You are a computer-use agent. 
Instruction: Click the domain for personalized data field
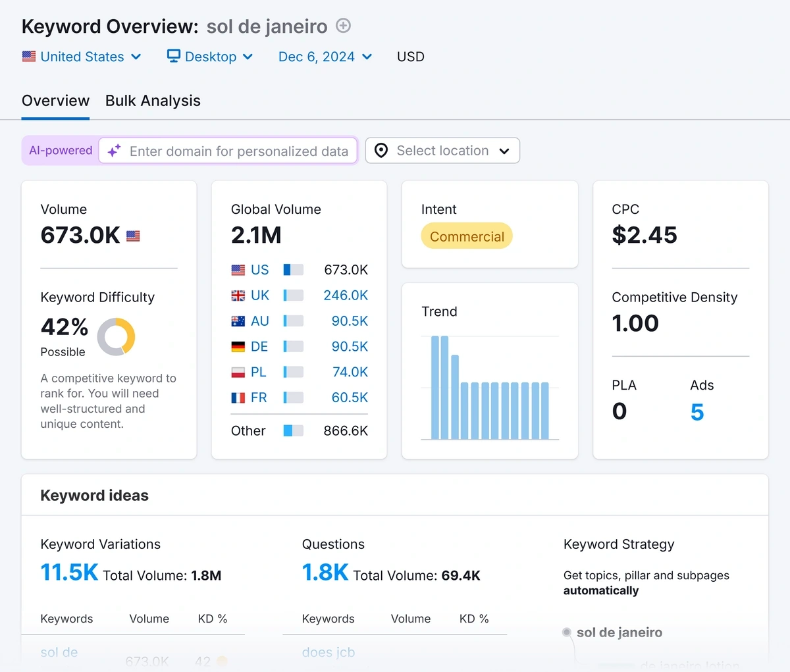point(228,151)
